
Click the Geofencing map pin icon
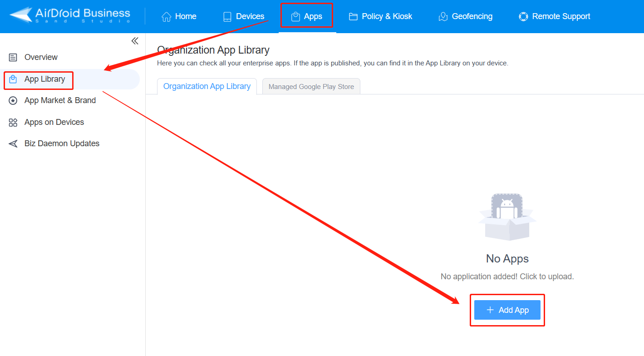tap(443, 17)
